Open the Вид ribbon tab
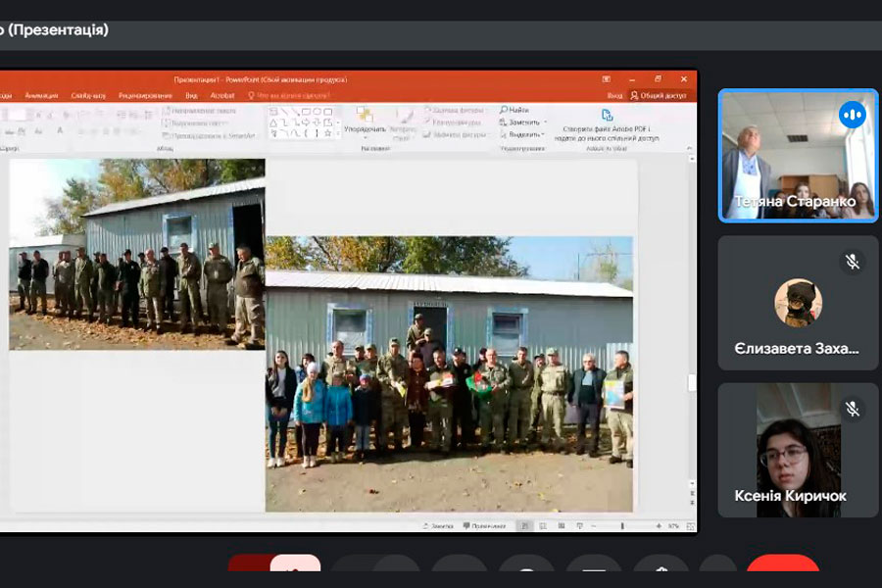Viewport: 882px width, 588px height. coord(191,96)
